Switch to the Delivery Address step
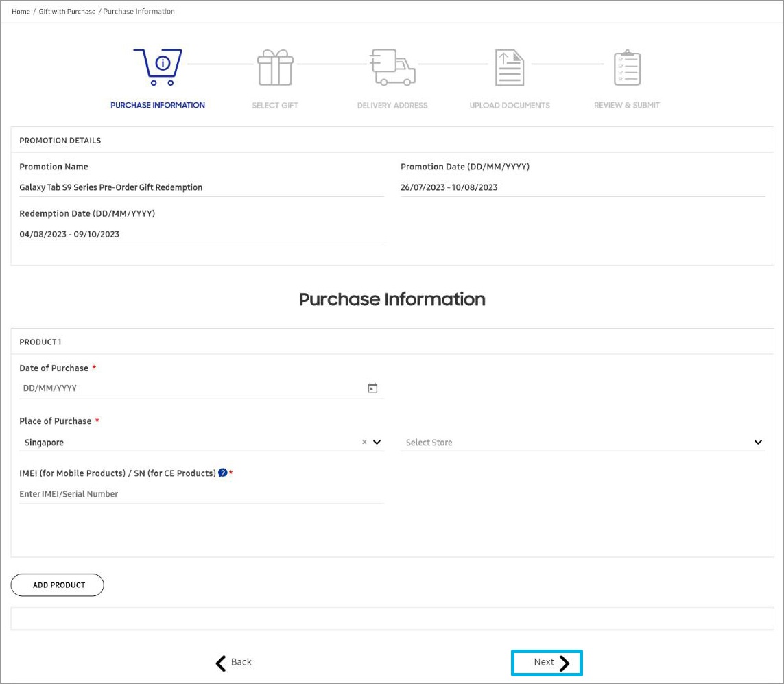This screenshot has width=784, height=684. point(392,105)
